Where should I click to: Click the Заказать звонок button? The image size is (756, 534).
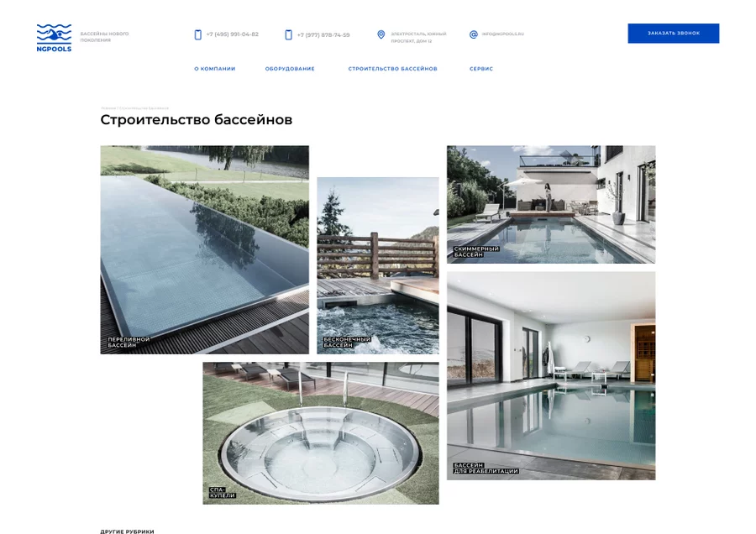coord(673,34)
